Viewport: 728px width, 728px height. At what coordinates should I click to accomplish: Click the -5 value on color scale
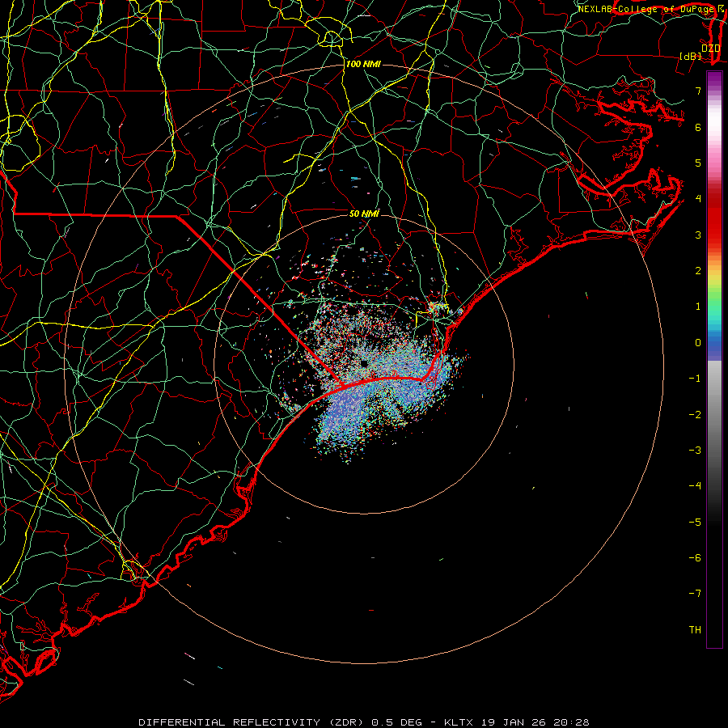695,523
